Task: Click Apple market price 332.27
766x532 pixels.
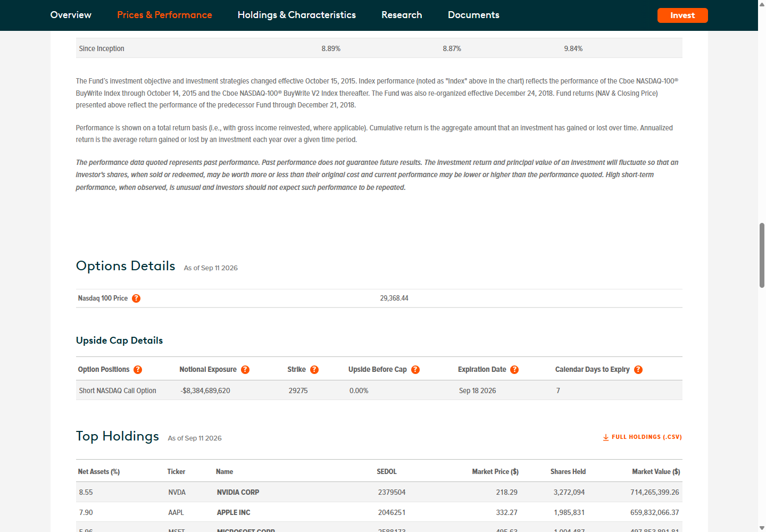Action: pyautogui.click(x=507, y=512)
